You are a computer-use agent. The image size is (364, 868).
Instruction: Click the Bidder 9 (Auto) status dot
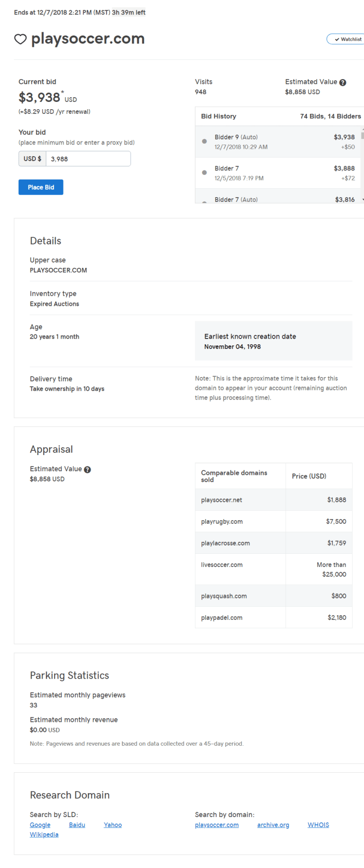coord(204,141)
